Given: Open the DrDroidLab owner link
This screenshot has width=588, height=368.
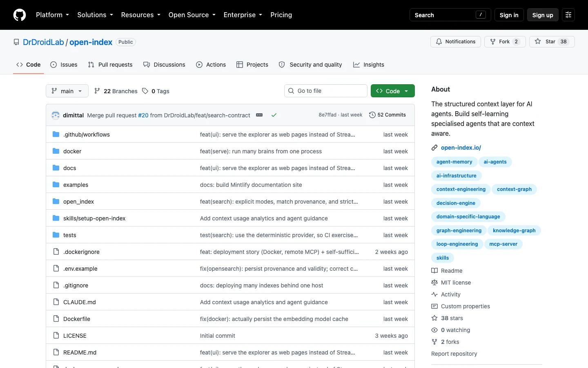Looking at the screenshot, I should (x=43, y=42).
